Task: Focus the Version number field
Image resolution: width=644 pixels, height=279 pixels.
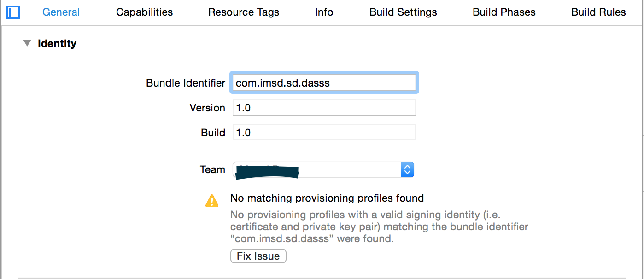Action: tap(324, 108)
